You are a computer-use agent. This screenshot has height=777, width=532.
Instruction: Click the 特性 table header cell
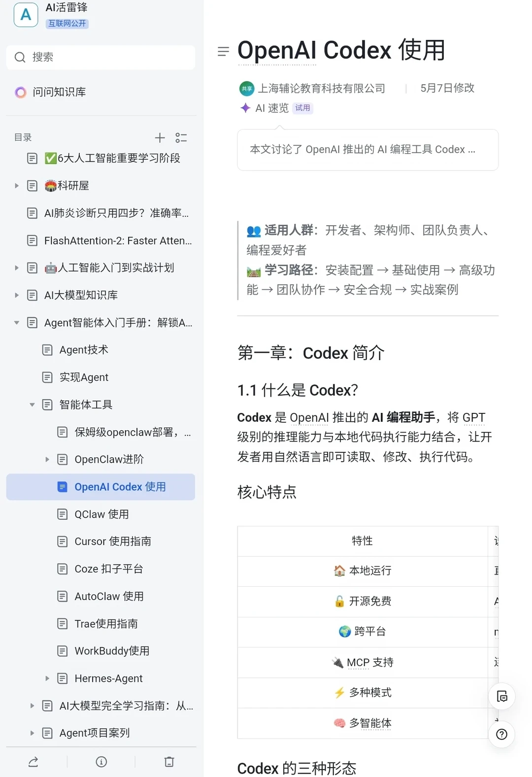(363, 541)
